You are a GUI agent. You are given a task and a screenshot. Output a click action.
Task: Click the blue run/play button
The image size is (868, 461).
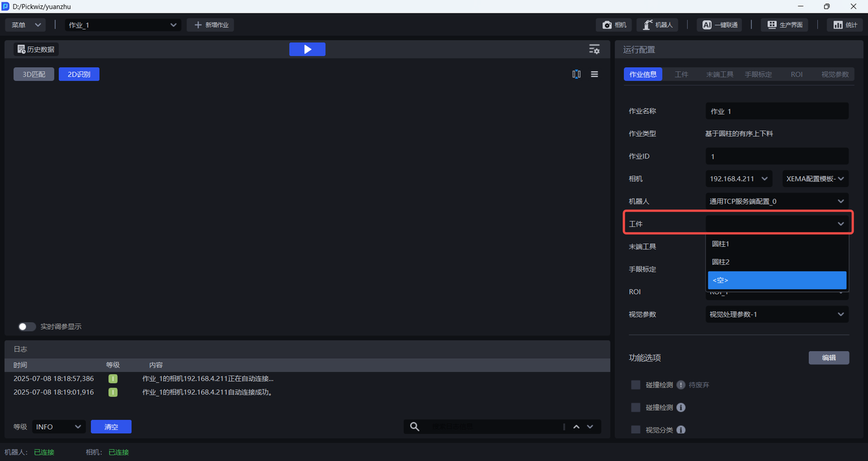[x=307, y=49]
